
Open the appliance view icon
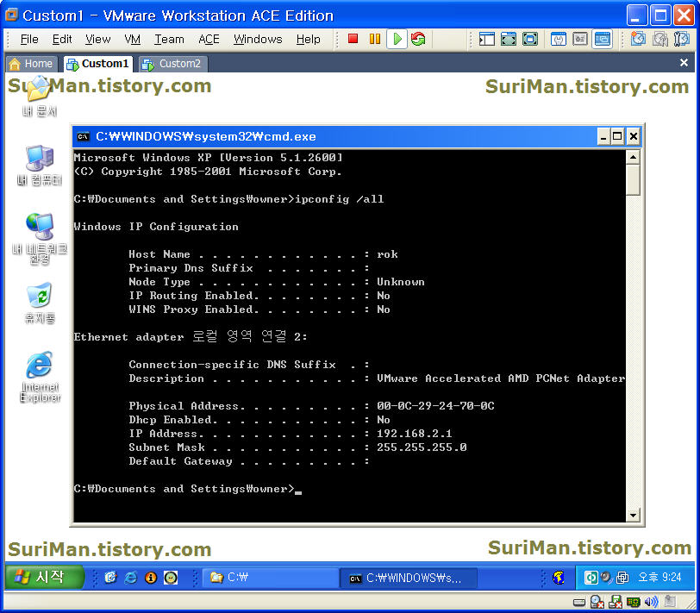click(580, 40)
